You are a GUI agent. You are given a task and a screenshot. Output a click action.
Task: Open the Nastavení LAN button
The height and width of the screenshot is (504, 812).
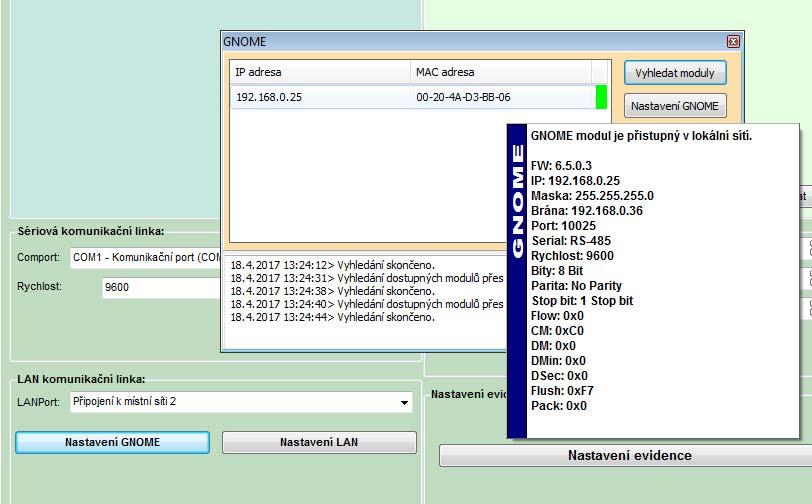(x=319, y=442)
